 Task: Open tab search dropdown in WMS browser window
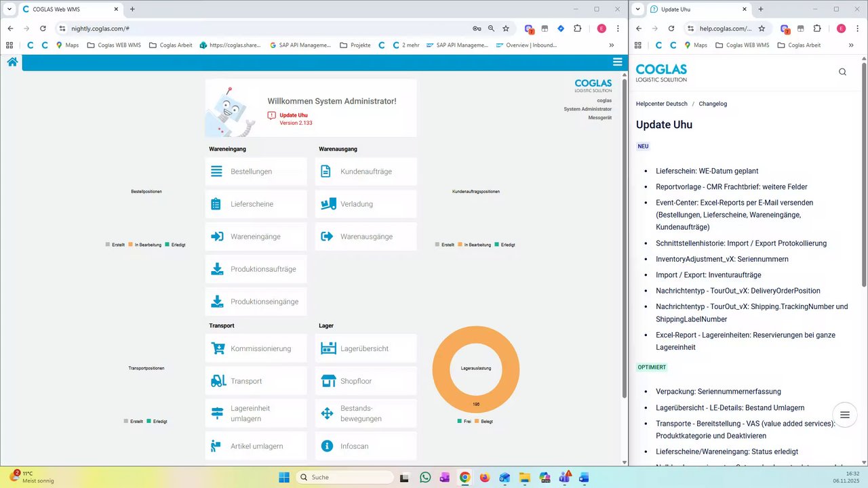[9, 9]
